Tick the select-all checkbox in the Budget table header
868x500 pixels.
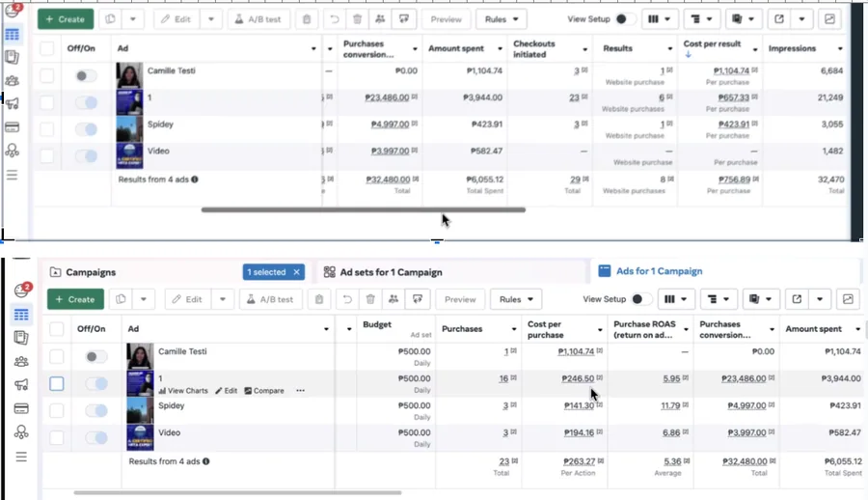(x=57, y=329)
